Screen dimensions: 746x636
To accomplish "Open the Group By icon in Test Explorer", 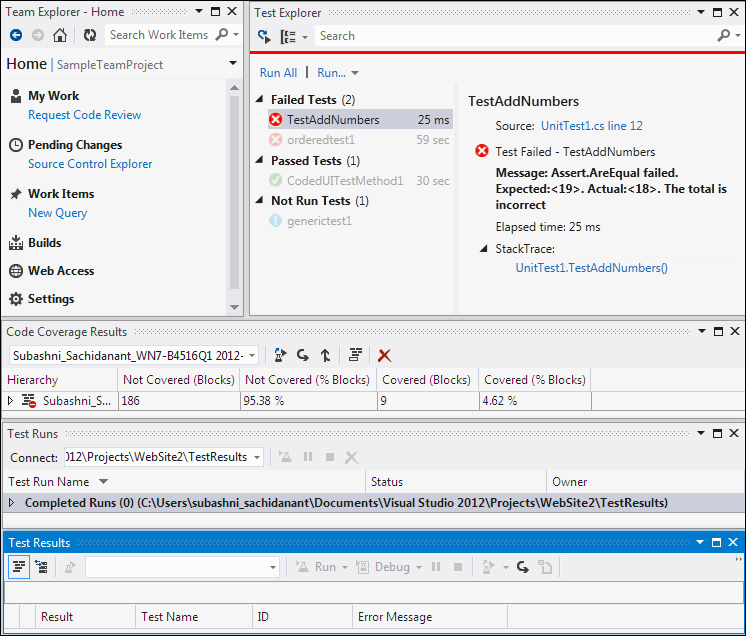I will pos(288,36).
